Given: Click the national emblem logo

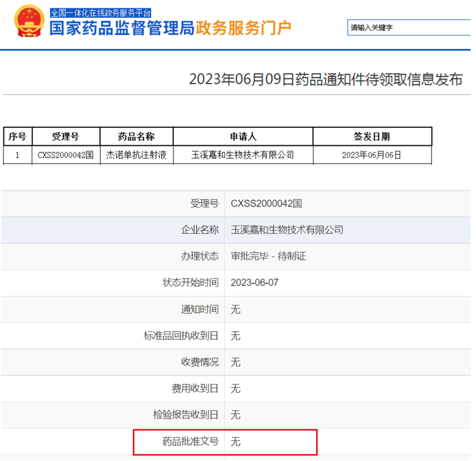Looking at the screenshot, I should coord(28,22).
